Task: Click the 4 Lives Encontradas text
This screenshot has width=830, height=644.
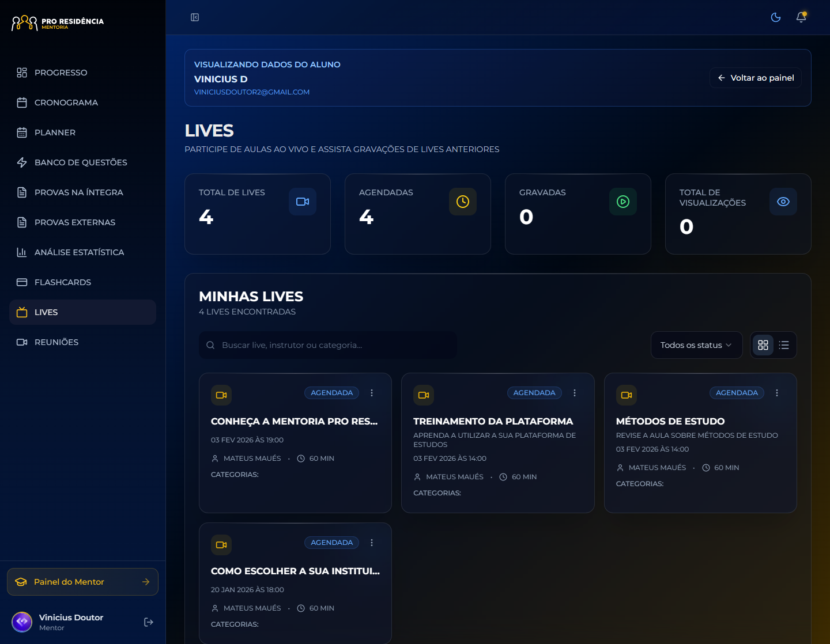Action: pos(247,312)
